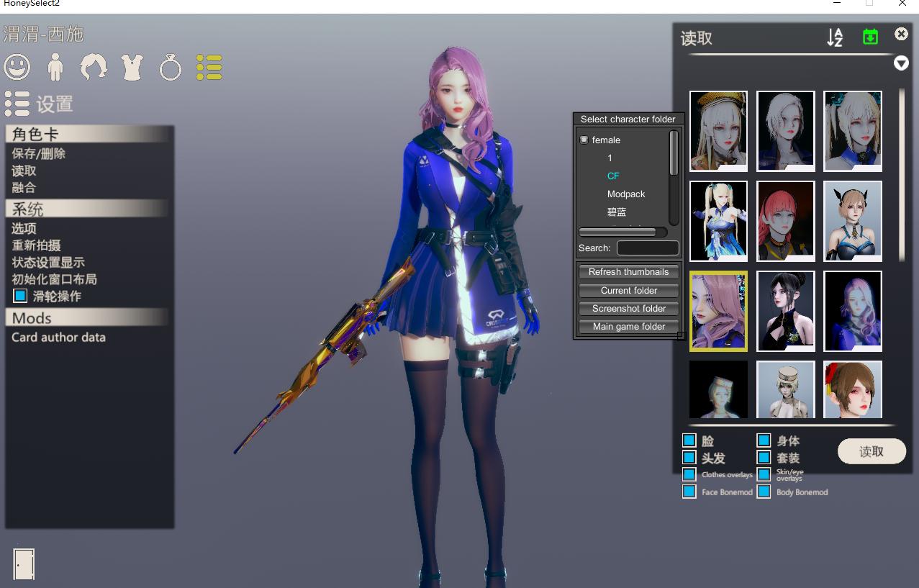Focus the Search input field

648,248
